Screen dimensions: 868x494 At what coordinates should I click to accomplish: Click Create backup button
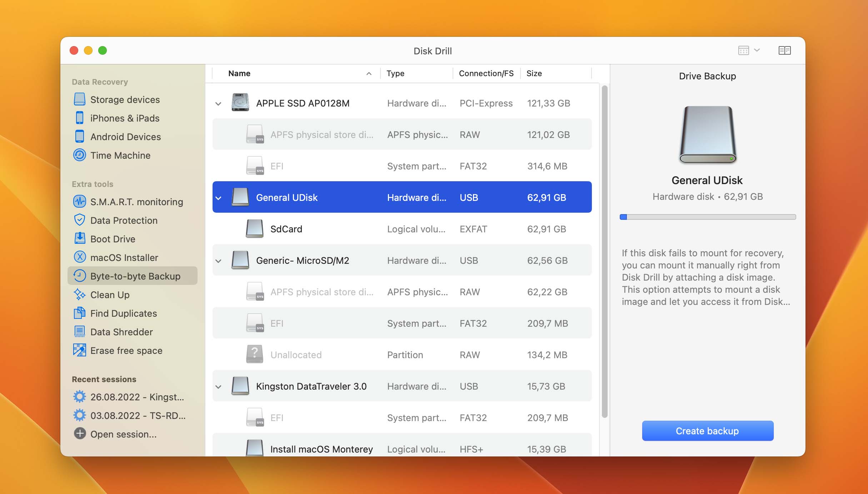click(707, 431)
